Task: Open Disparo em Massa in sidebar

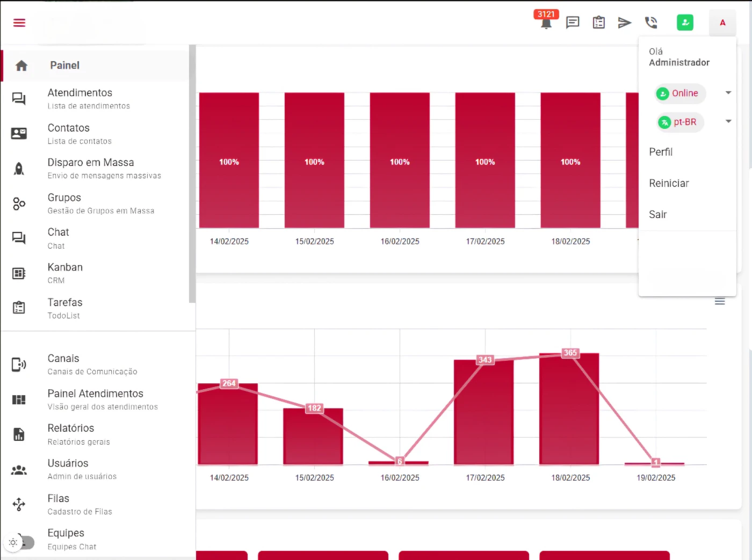Action: (91, 168)
